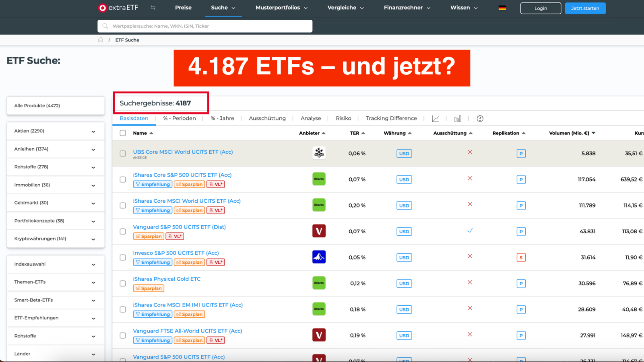Screen dimensions: 644x362
Task: Open the Finanzrechner dropdown menu
Action: 407,8
